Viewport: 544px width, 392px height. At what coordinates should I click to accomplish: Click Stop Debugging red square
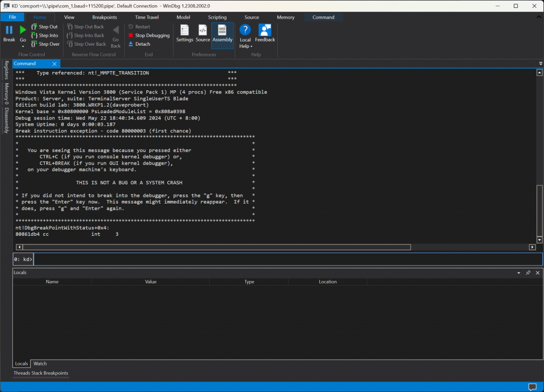tap(131, 36)
